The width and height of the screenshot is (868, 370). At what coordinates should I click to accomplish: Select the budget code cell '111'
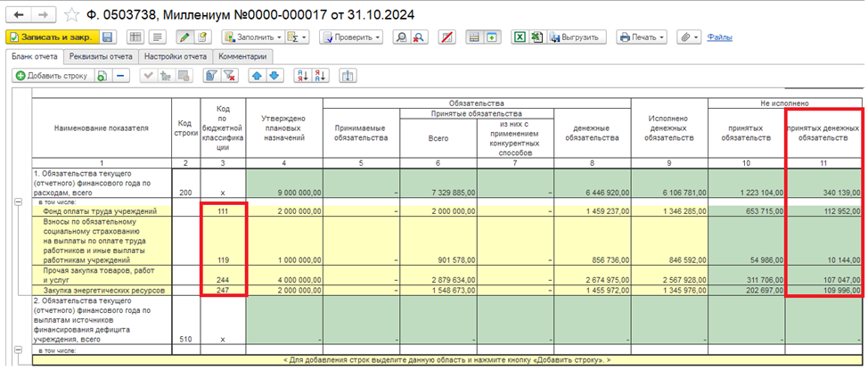pos(223,211)
